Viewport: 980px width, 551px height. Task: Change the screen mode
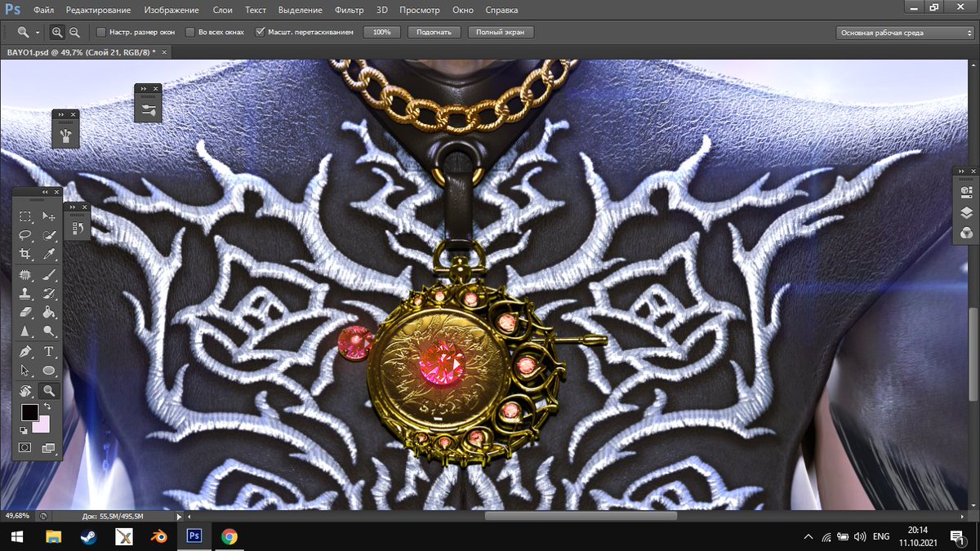[x=49, y=447]
